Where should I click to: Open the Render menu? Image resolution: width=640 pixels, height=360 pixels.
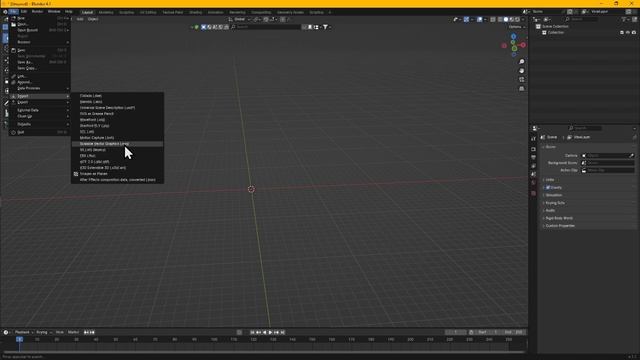point(37,12)
